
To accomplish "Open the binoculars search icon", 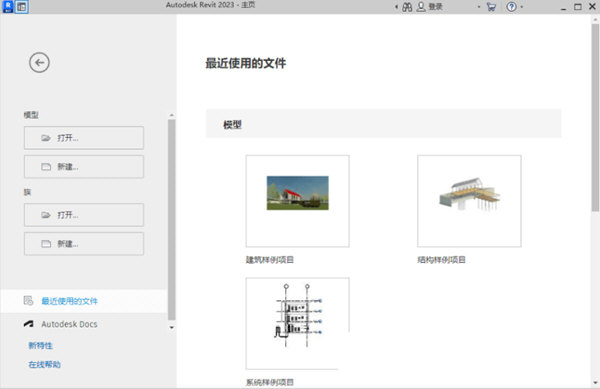I will click(407, 7).
